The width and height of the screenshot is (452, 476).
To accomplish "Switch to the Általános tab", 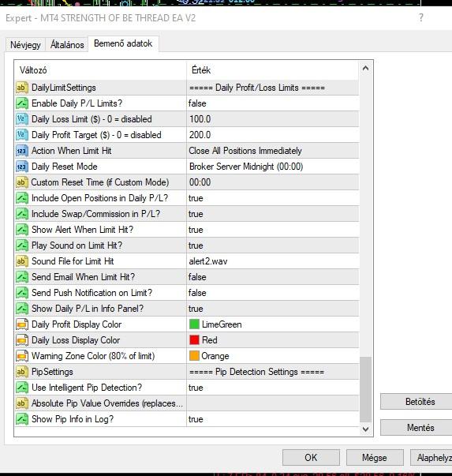I will click(x=67, y=45).
